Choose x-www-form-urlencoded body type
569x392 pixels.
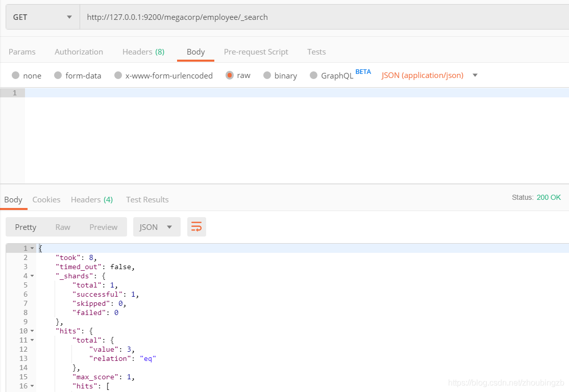tap(118, 75)
